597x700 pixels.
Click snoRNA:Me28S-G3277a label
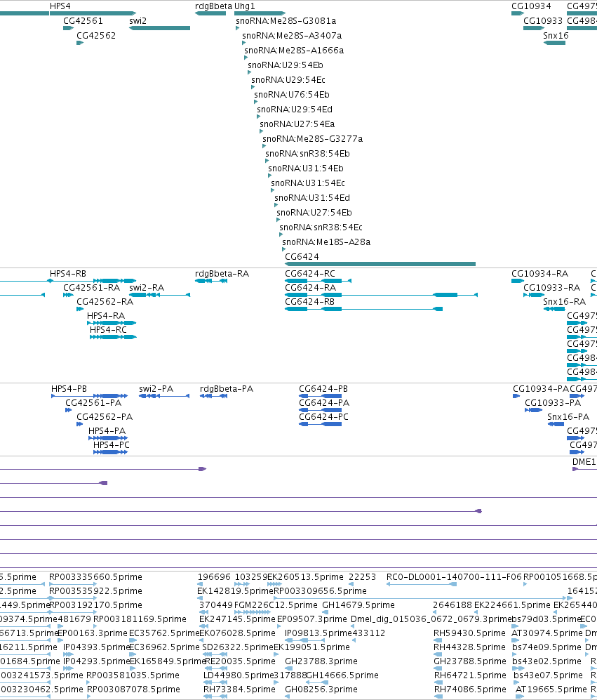pyautogui.click(x=312, y=139)
